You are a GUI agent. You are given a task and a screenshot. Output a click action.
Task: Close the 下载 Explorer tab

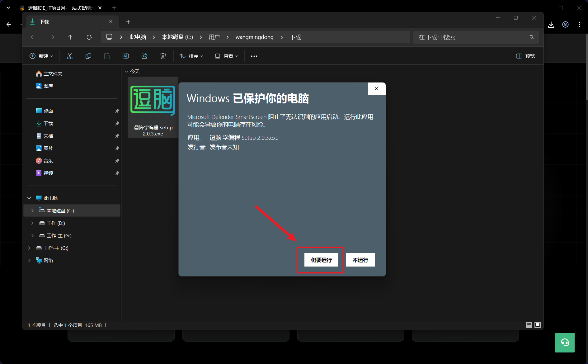pyautogui.click(x=111, y=21)
